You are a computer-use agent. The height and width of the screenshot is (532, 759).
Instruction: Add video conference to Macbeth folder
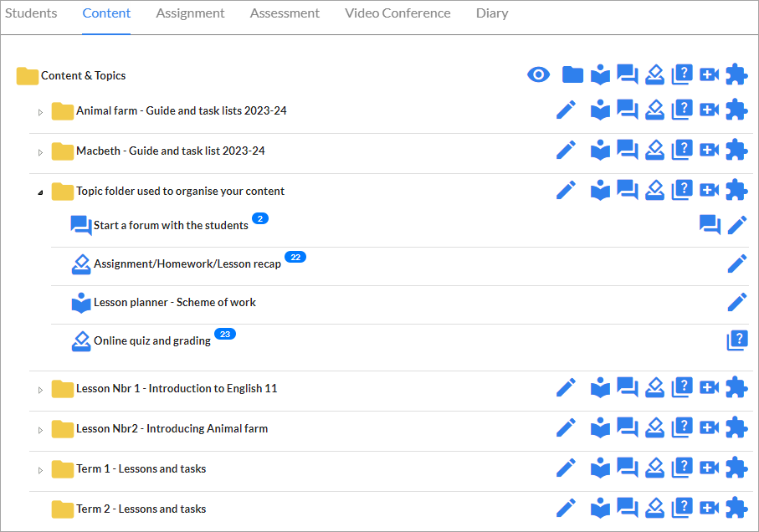click(x=709, y=151)
